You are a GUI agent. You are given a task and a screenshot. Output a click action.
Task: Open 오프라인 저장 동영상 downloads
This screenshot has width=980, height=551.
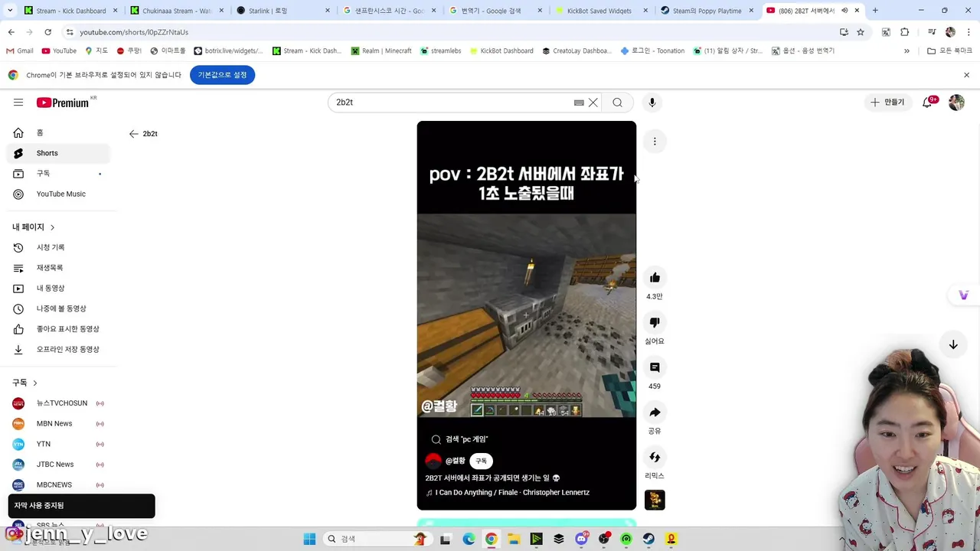pos(58,350)
